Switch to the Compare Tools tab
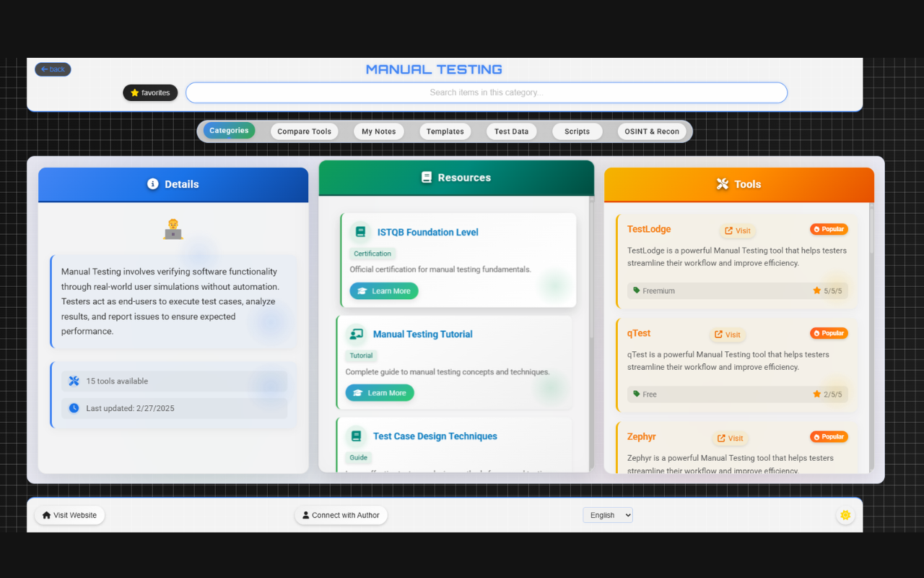Image resolution: width=924 pixels, height=578 pixels. point(304,131)
